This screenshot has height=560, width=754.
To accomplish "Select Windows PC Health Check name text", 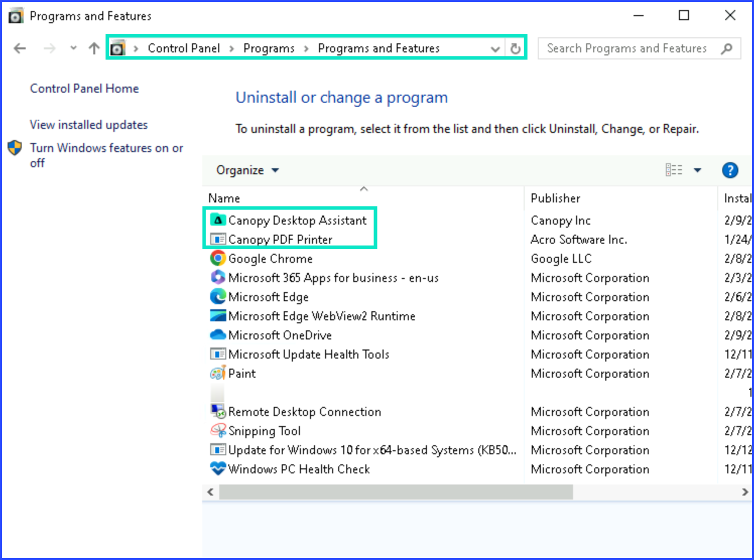I will coord(299,469).
